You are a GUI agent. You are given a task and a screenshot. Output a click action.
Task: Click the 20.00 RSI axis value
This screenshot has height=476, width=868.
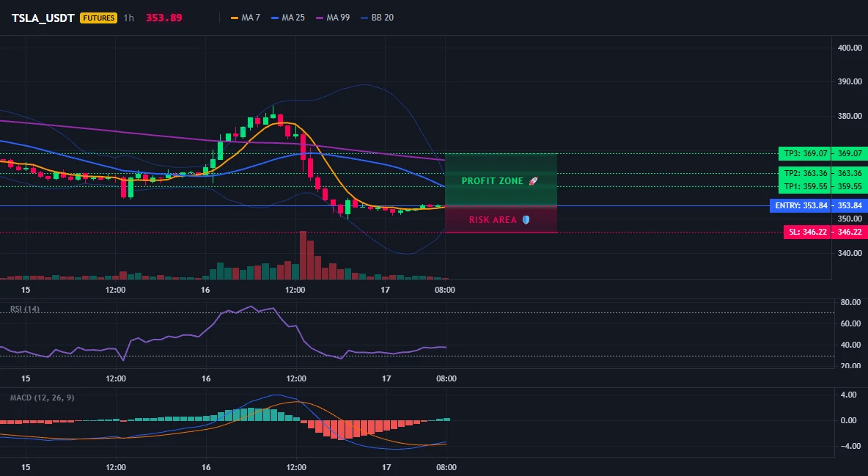(x=850, y=366)
